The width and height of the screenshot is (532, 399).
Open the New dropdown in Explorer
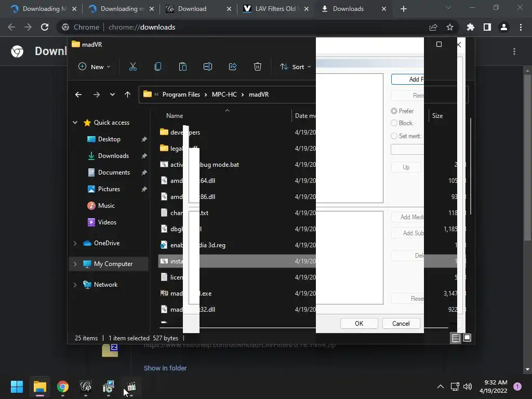coord(95,67)
